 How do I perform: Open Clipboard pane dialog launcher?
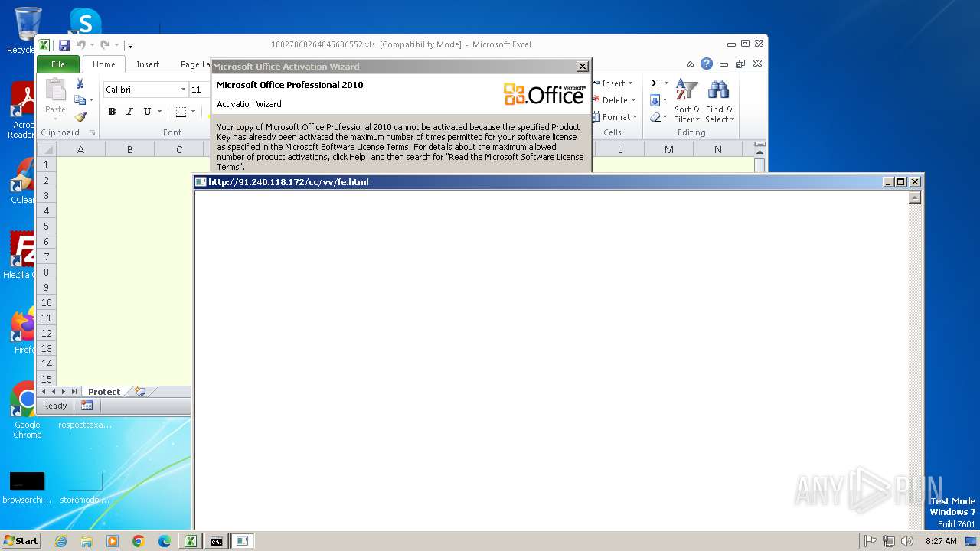[x=92, y=133]
